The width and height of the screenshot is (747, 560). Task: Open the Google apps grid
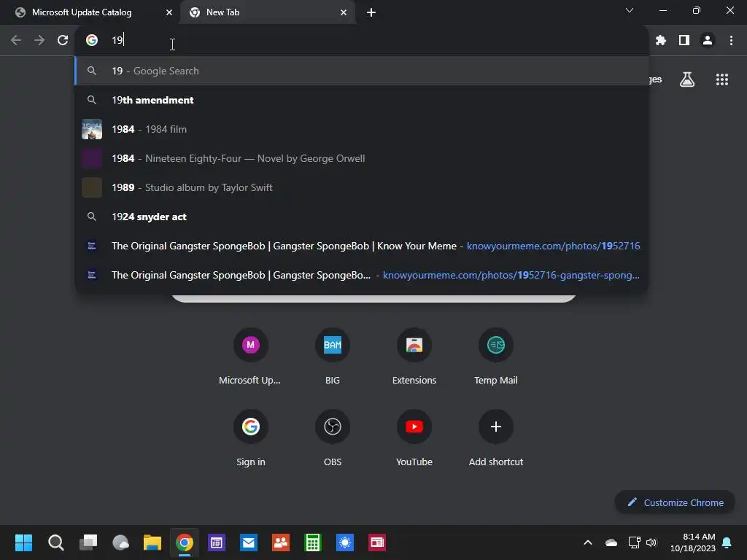[721, 79]
